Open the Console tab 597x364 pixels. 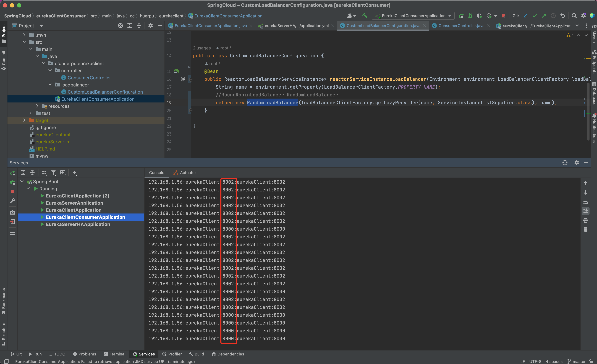pyautogui.click(x=156, y=173)
